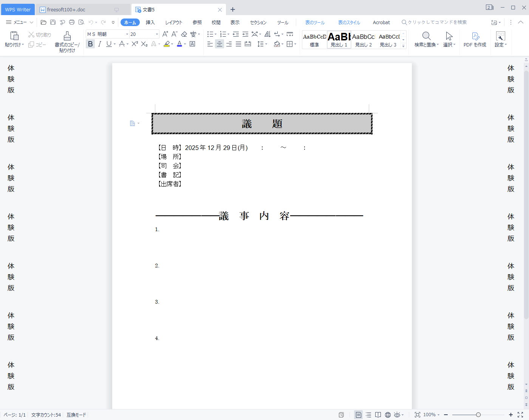Toggle bold formatting

click(90, 44)
